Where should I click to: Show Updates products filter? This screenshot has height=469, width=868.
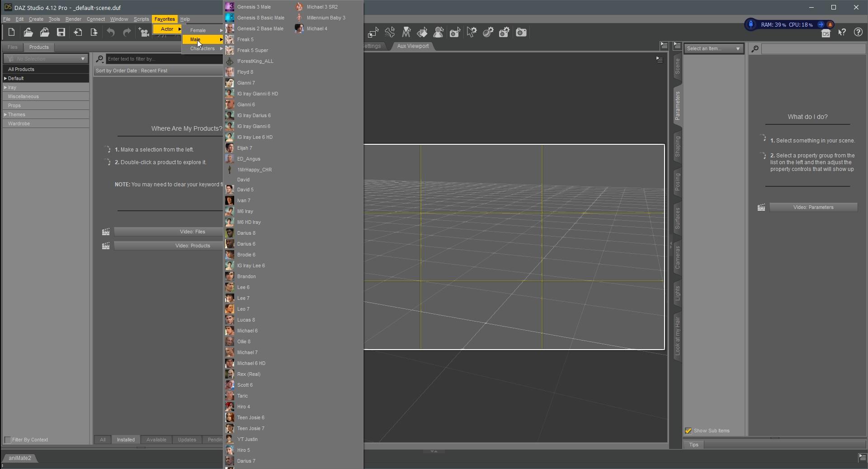(x=187, y=440)
